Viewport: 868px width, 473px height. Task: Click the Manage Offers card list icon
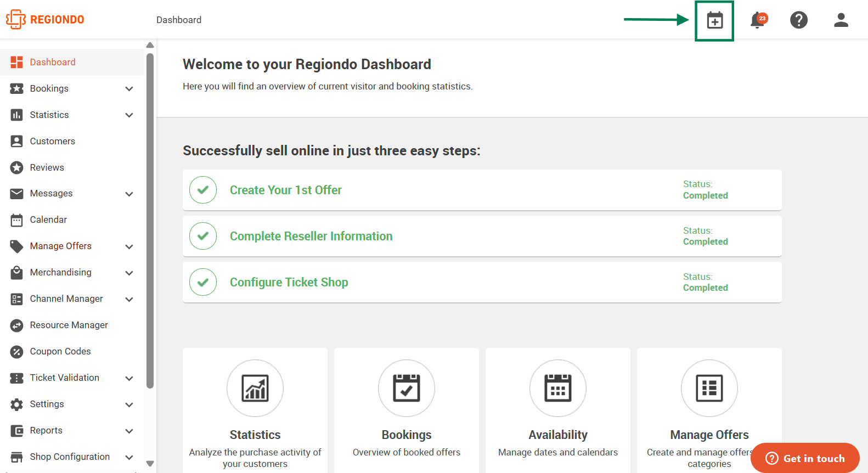point(709,388)
